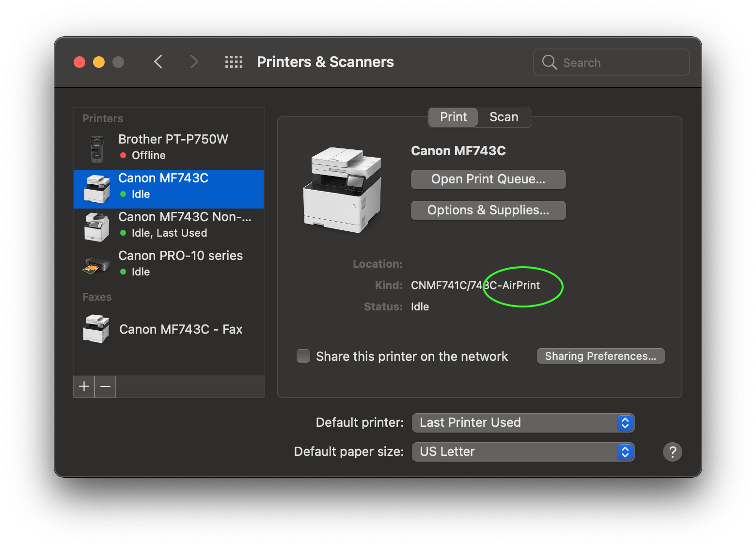Click Open Print Queue button

click(488, 179)
